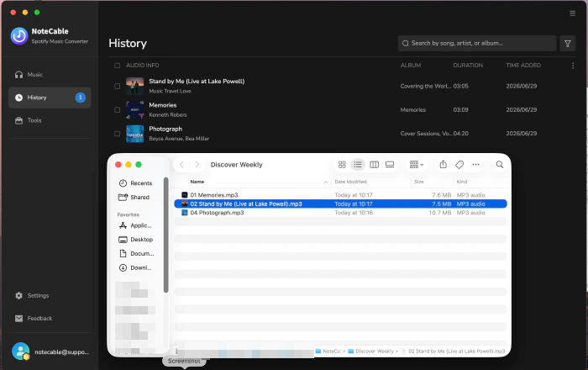
Task: Click the Covering the Worl.. album cell
Action: tap(426, 87)
